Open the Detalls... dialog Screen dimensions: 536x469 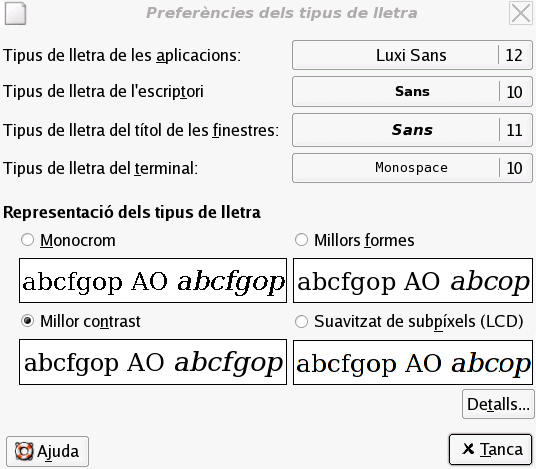pos(498,404)
